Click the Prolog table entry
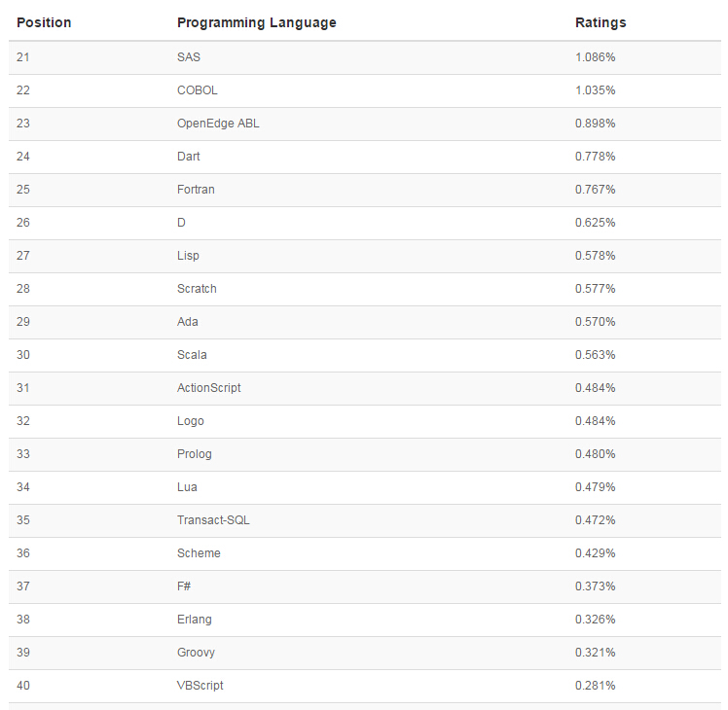 coord(194,454)
